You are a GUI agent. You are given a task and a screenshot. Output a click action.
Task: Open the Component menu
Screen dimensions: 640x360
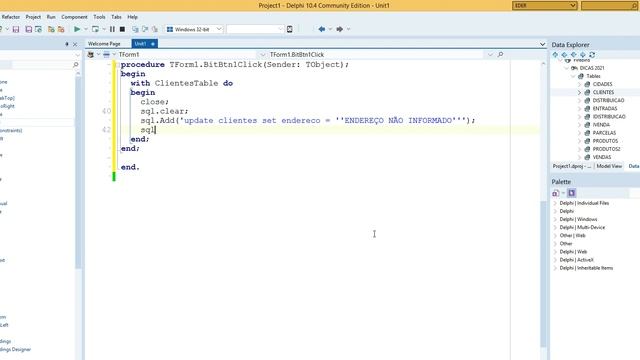pyautogui.click(x=74, y=17)
